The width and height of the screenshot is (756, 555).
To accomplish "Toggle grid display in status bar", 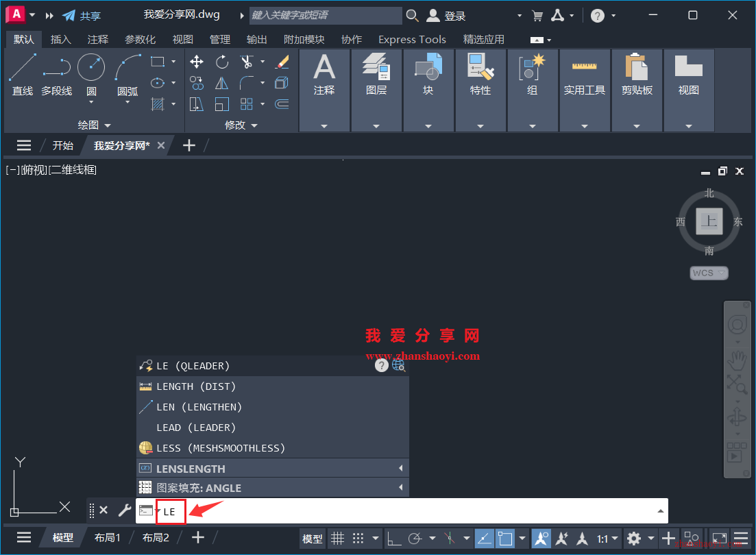I will tap(337, 538).
